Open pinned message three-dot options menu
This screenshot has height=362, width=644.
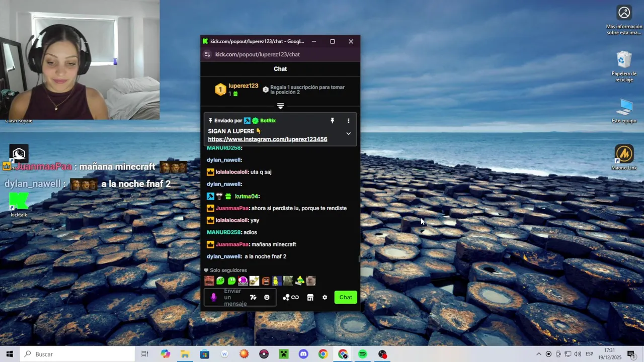pyautogui.click(x=348, y=121)
